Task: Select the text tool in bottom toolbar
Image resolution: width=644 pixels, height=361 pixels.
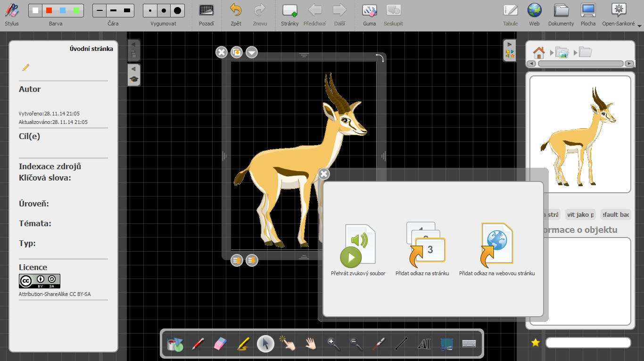Action: (424, 344)
